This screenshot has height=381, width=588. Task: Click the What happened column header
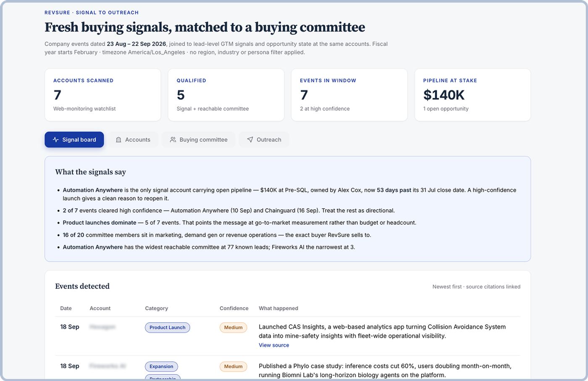(x=278, y=308)
